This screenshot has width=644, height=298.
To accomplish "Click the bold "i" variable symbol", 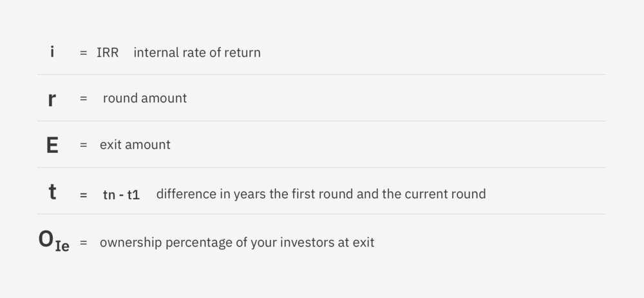I will pyautogui.click(x=52, y=52).
